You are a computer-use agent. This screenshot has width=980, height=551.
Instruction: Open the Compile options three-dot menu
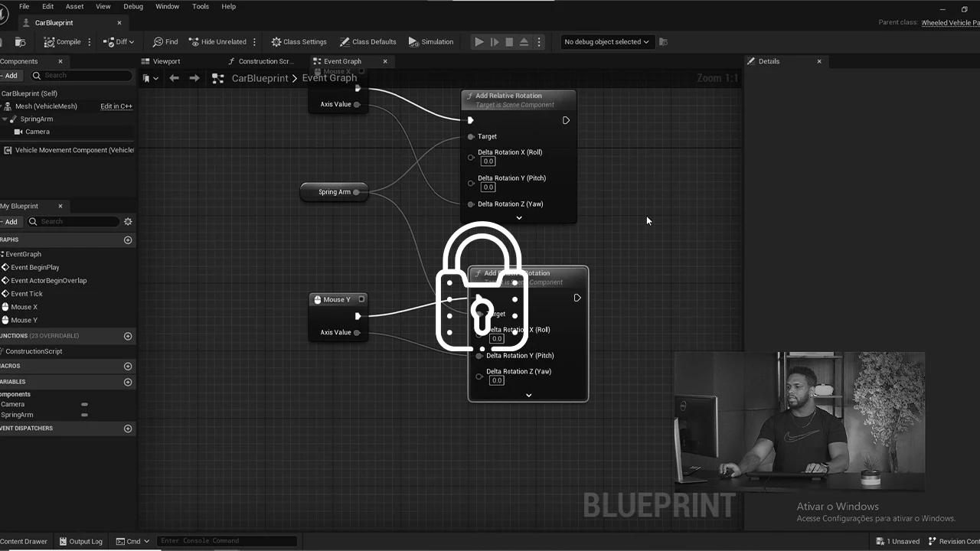click(x=90, y=42)
